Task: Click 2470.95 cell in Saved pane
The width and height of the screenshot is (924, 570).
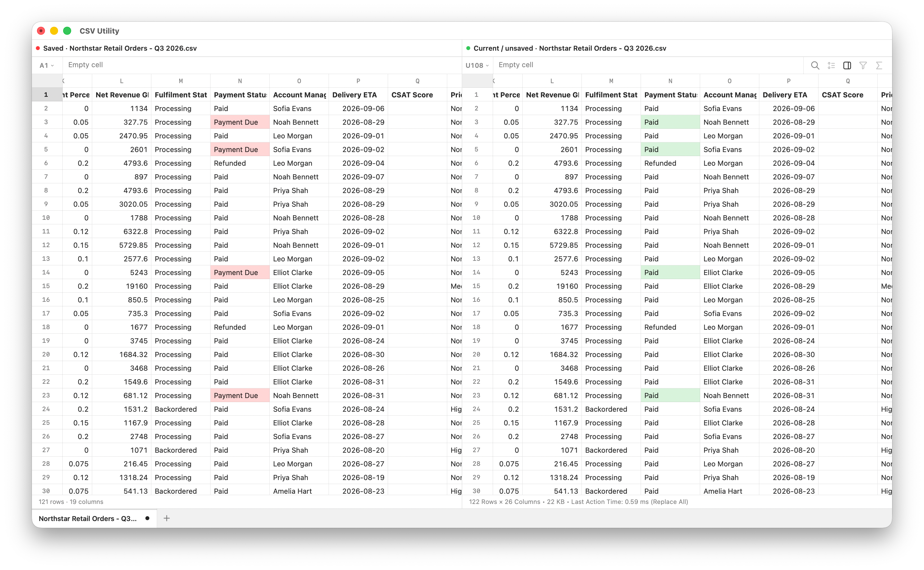Action: point(122,136)
